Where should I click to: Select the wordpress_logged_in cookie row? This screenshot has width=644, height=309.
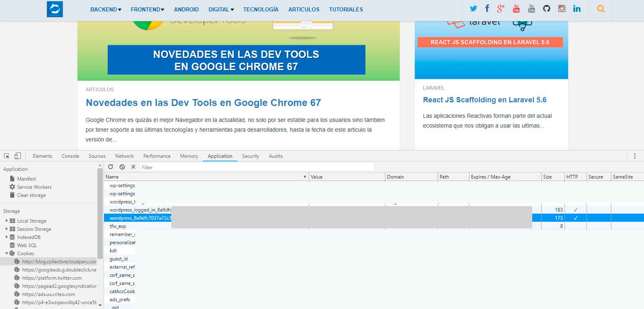[374, 210]
